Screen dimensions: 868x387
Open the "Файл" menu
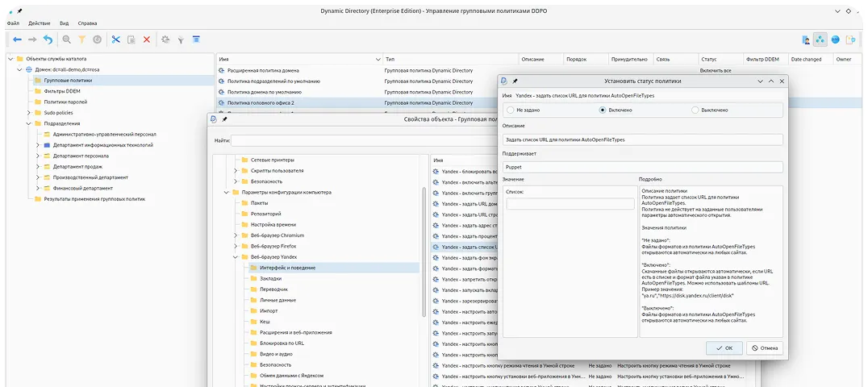click(x=13, y=23)
